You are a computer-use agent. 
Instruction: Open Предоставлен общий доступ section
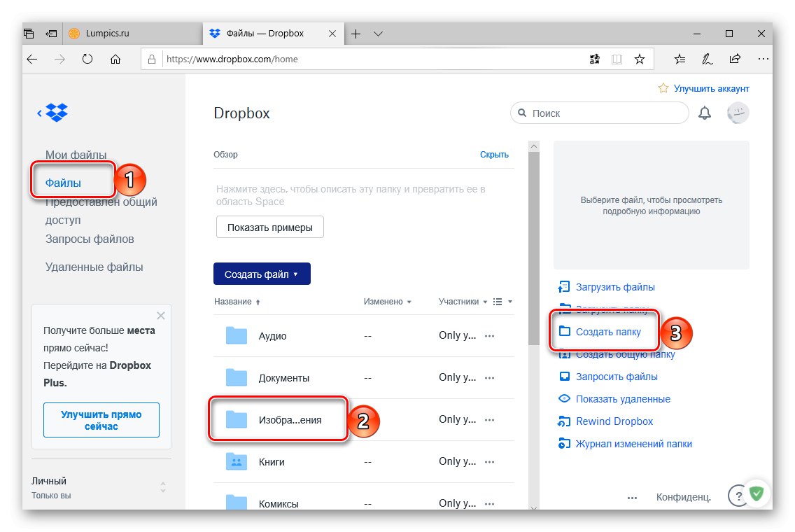click(x=101, y=211)
